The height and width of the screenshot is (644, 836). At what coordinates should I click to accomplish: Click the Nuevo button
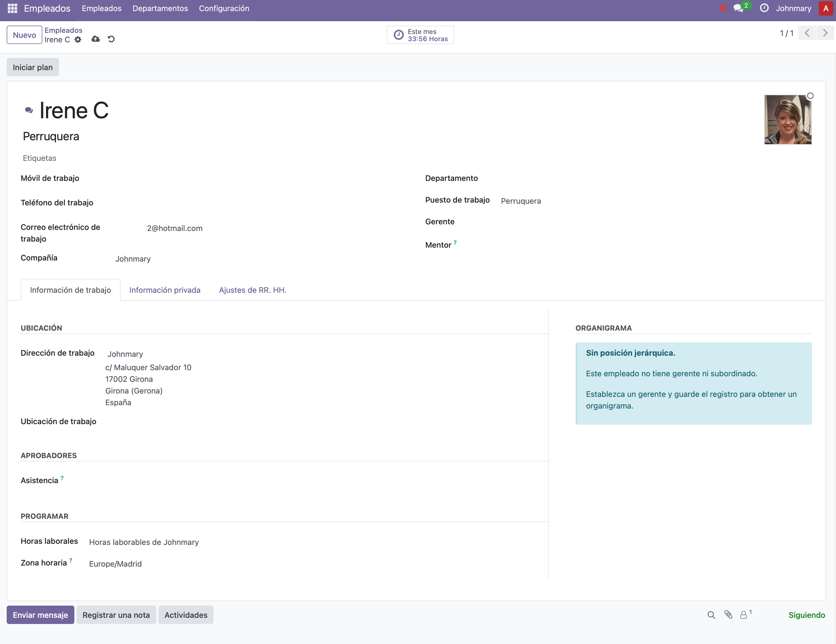(25, 35)
